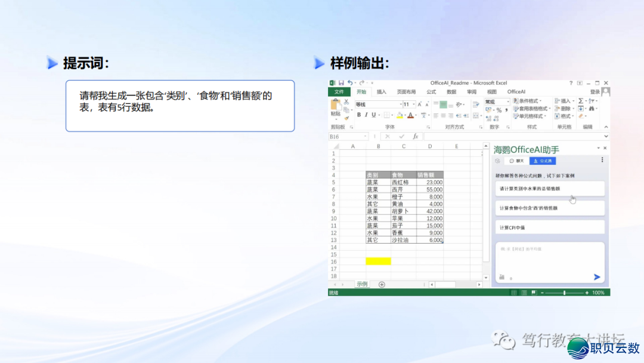Click the Undo arrow in quick access toolbar
644x363 pixels.
349,83
